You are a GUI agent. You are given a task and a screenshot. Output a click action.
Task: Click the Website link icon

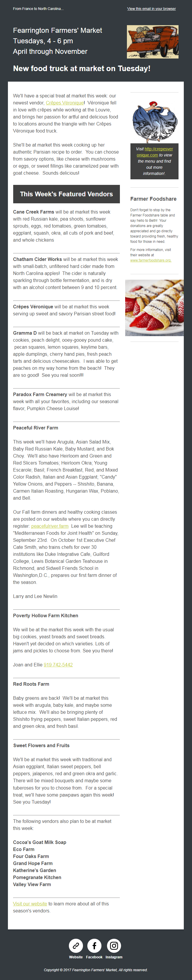coord(76,945)
